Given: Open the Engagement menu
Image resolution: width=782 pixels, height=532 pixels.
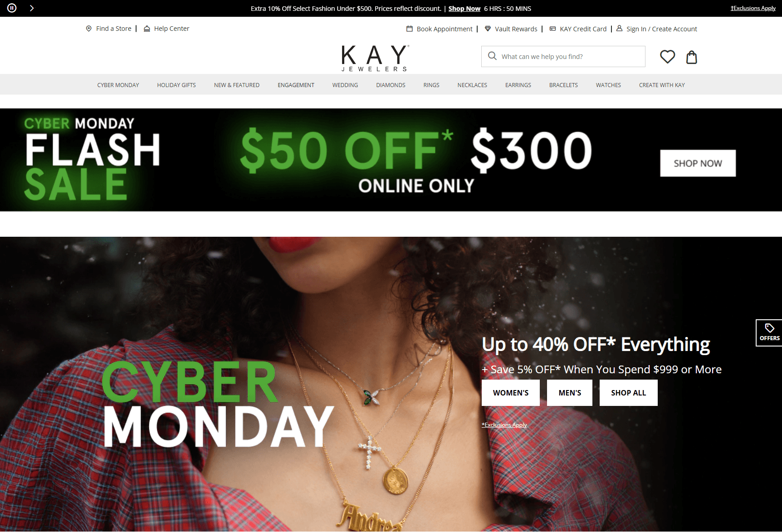Looking at the screenshot, I should pyautogui.click(x=296, y=85).
